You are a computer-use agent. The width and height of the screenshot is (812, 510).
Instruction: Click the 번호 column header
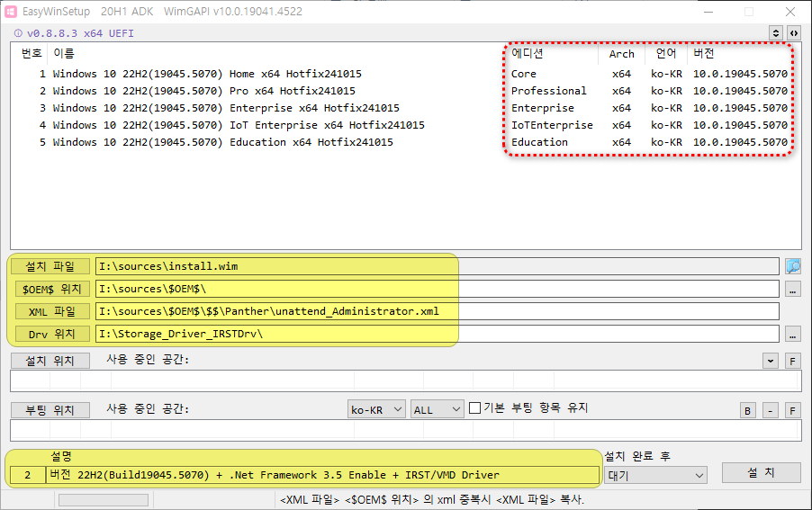pos(32,53)
